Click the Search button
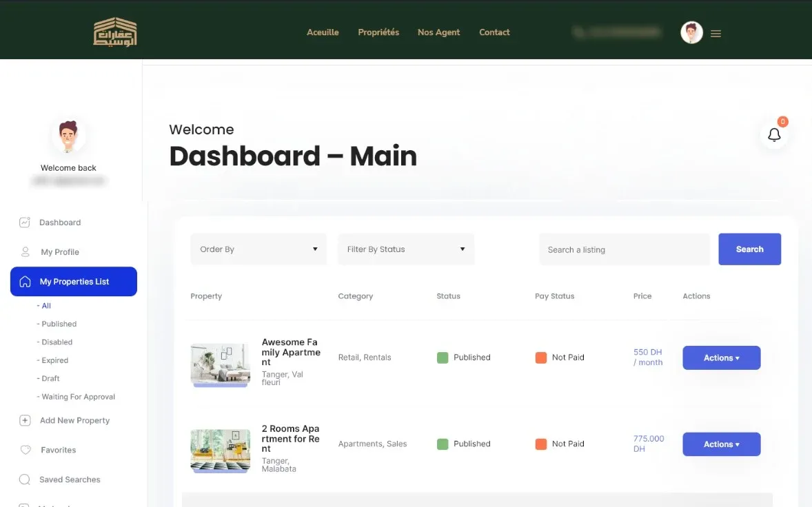The width and height of the screenshot is (812, 507). pyautogui.click(x=749, y=249)
